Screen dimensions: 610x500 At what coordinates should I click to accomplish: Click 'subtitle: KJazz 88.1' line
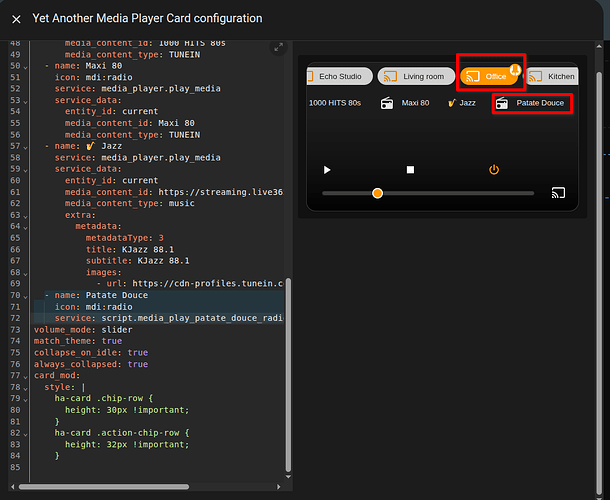click(138, 260)
